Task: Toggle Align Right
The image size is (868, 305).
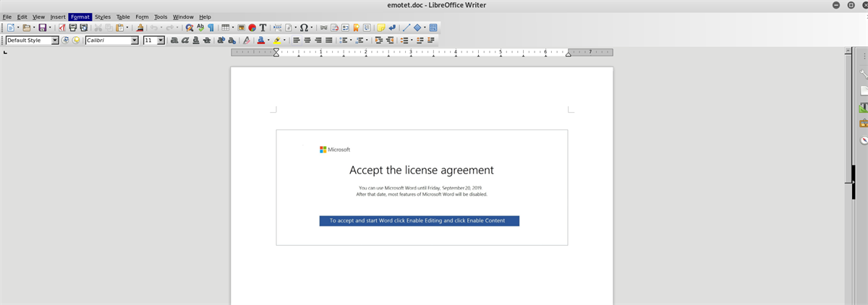Action: tap(318, 40)
